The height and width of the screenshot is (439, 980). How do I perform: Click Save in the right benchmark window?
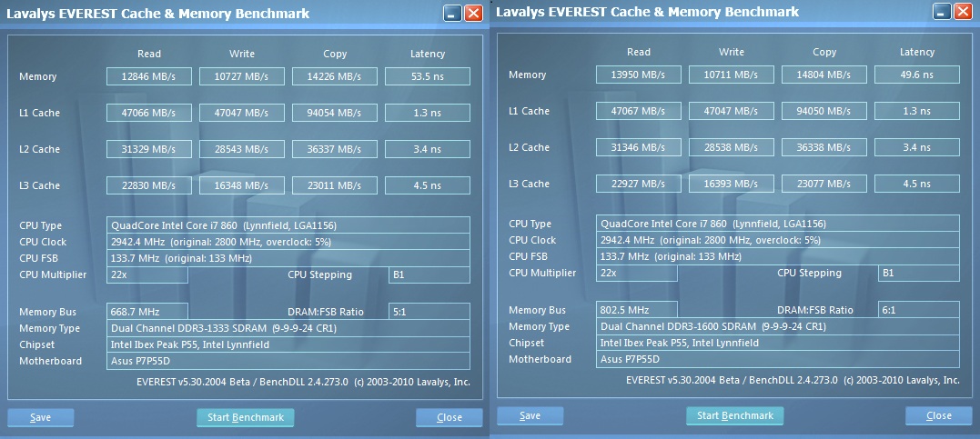530,416
